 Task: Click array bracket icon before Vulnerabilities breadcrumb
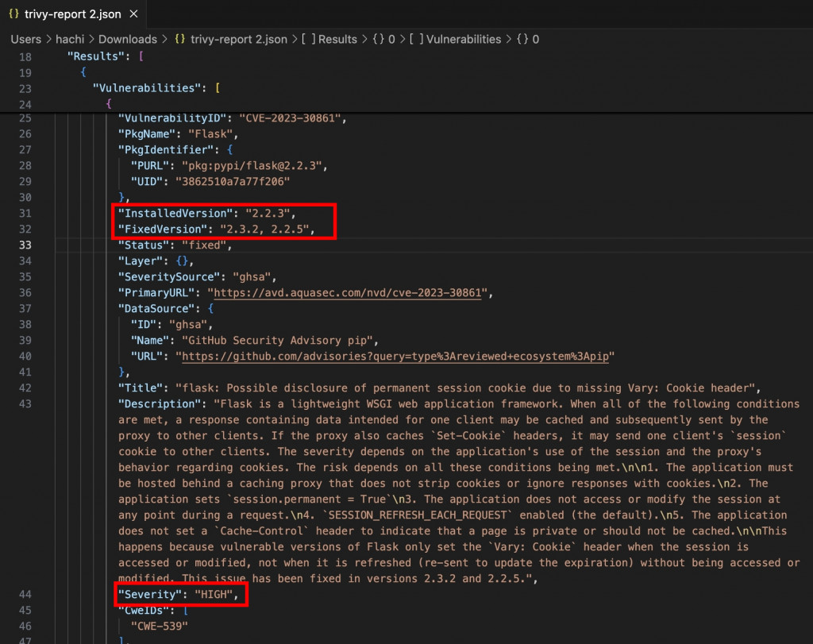(x=416, y=40)
